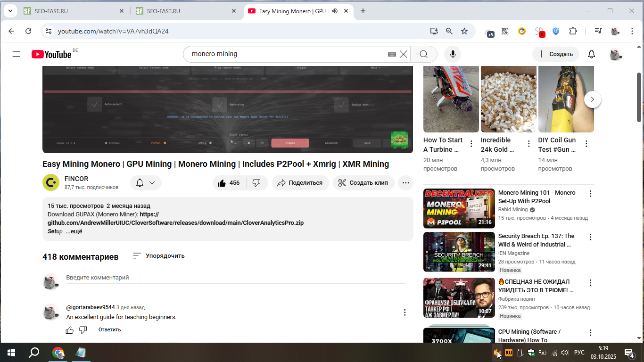644x362 pixels.
Task: Open options for the igortarabaev9544 comment
Action: coord(405,312)
